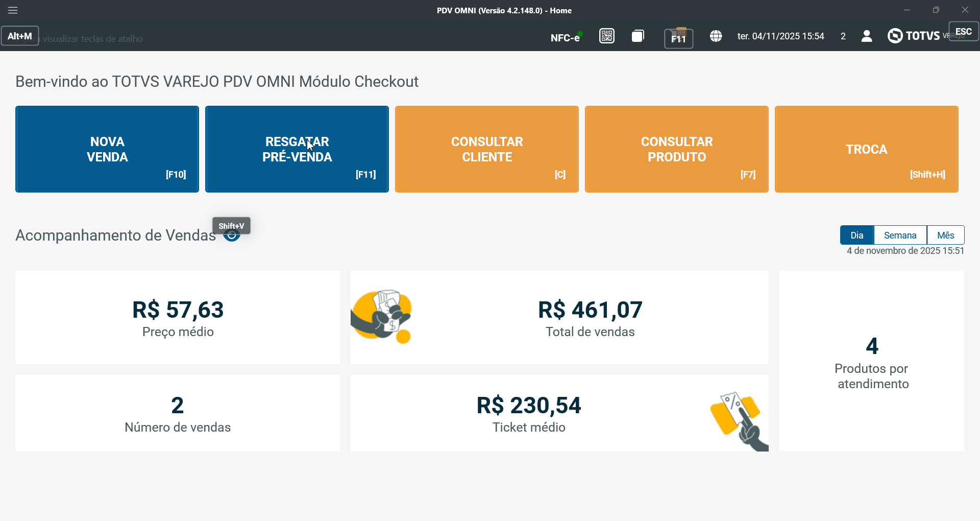Viewport: 980px width, 521px height.
Task: Select the Dia period option
Action: tap(857, 235)
